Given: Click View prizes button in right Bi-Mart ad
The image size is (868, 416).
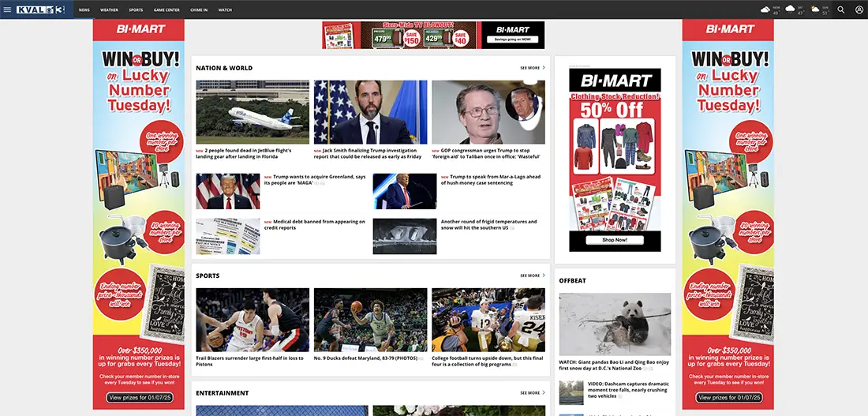Looking at the screenshot, I should 729,397.
